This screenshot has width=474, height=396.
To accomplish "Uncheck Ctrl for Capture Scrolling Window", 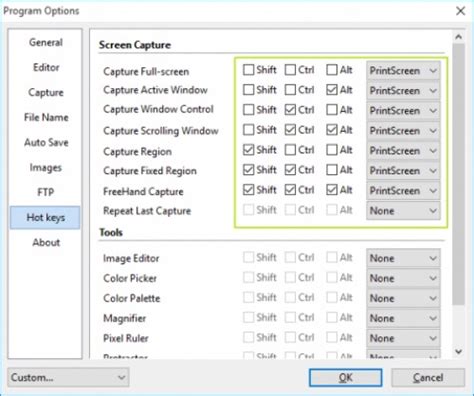I will click(x=290, y=130).
